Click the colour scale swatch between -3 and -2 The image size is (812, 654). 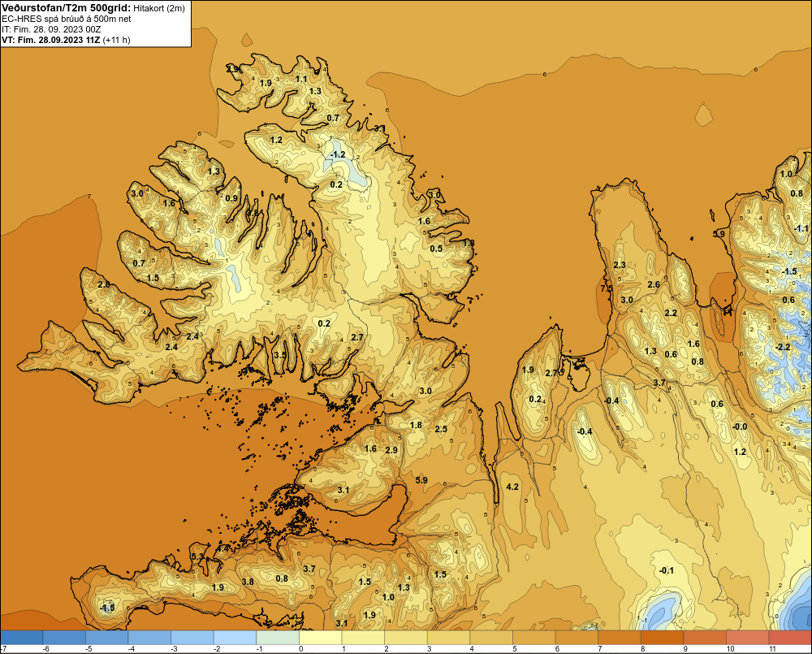[x=192, y=638]
